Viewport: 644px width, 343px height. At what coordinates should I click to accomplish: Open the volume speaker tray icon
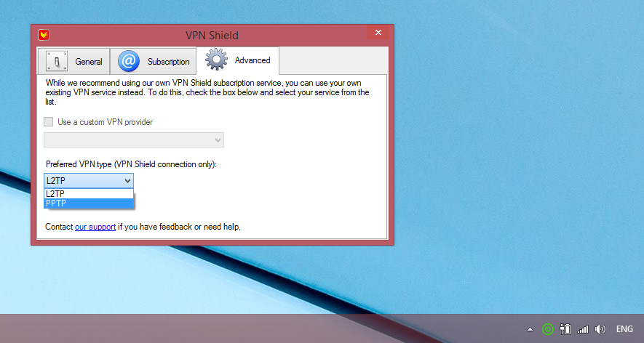coord(600,329)
